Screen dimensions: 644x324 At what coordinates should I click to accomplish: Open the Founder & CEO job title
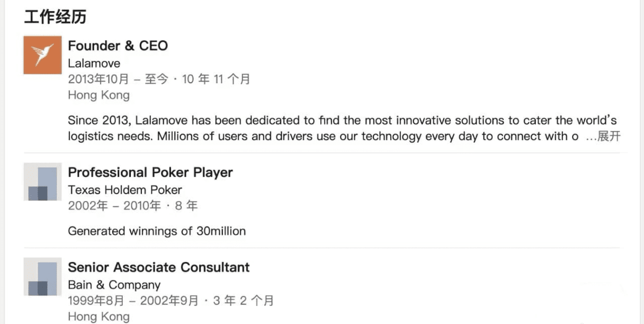pyautogui.click(x=118, y=46)
